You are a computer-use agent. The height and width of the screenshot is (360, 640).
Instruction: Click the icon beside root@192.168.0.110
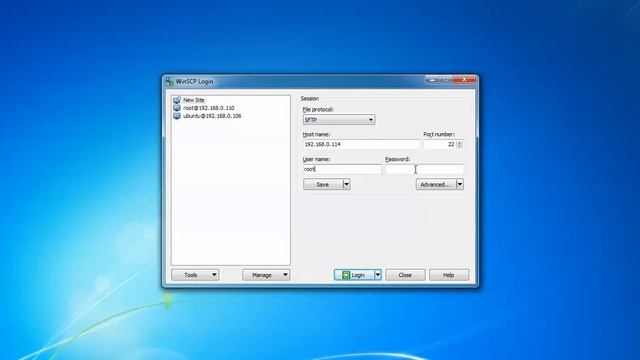pyautogui.click(x=176, y=108)
